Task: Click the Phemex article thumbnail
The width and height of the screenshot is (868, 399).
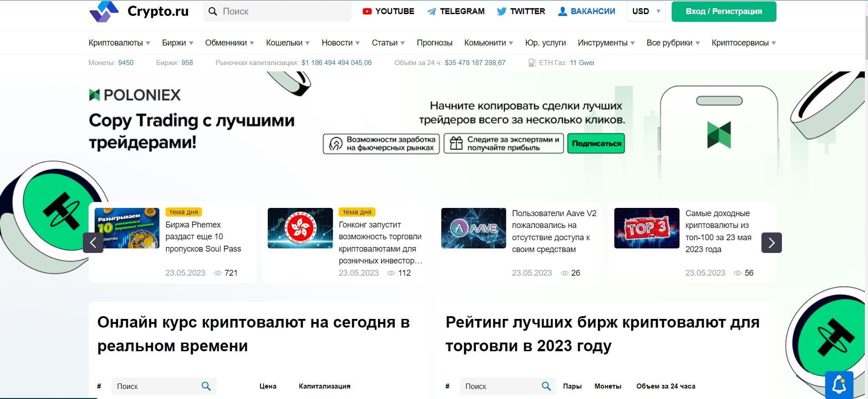Action: (x=127, y=228)
